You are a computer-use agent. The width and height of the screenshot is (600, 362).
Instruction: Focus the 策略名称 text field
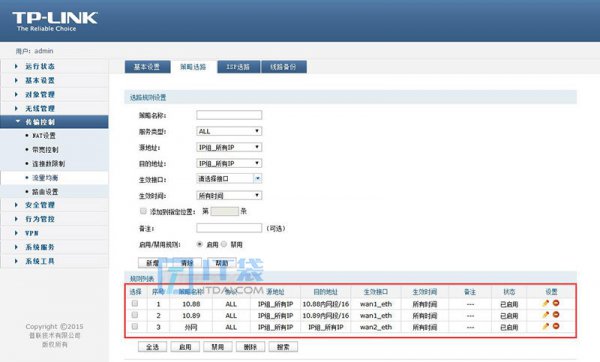coord(229,115)
